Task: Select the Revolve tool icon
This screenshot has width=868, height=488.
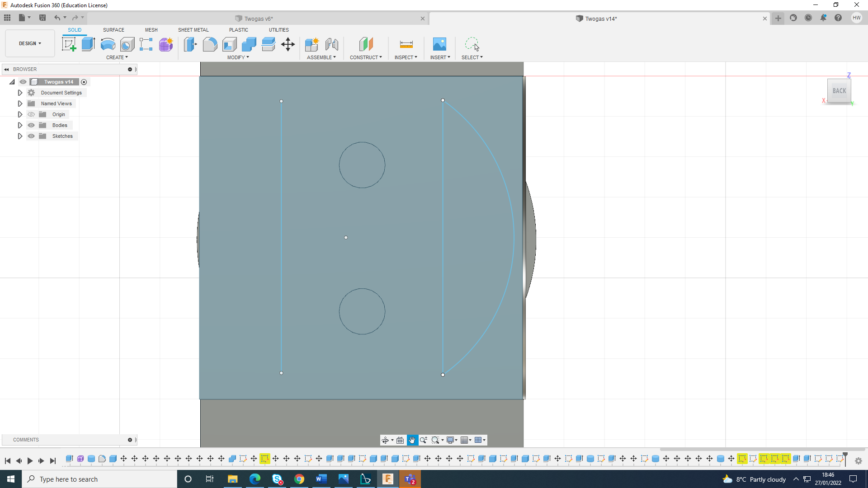Action: coord(108,44)
